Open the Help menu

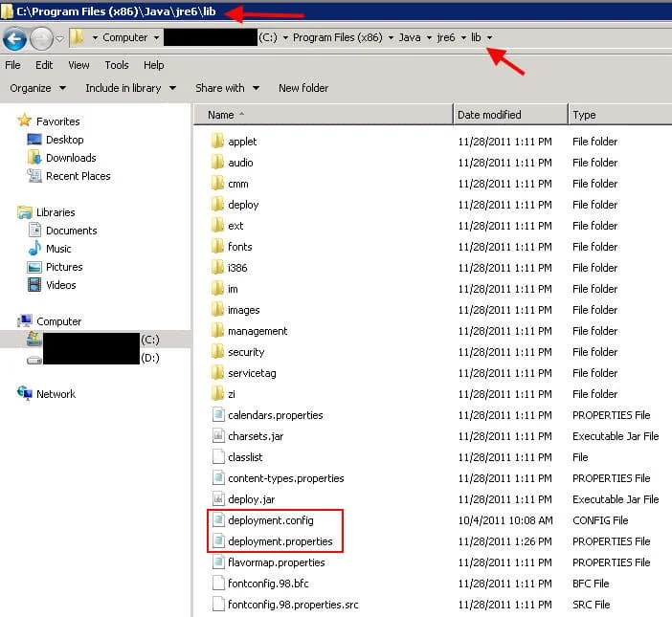click(153, 65)
